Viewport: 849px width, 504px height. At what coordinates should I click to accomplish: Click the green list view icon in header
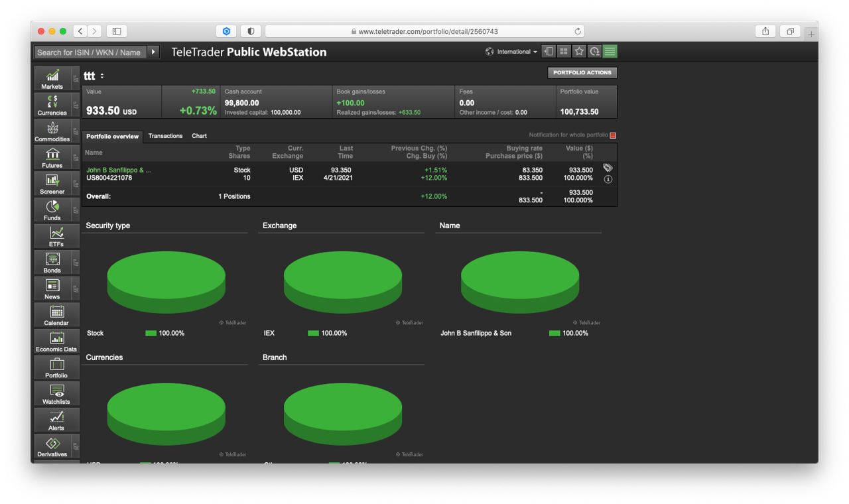(610, 51)
